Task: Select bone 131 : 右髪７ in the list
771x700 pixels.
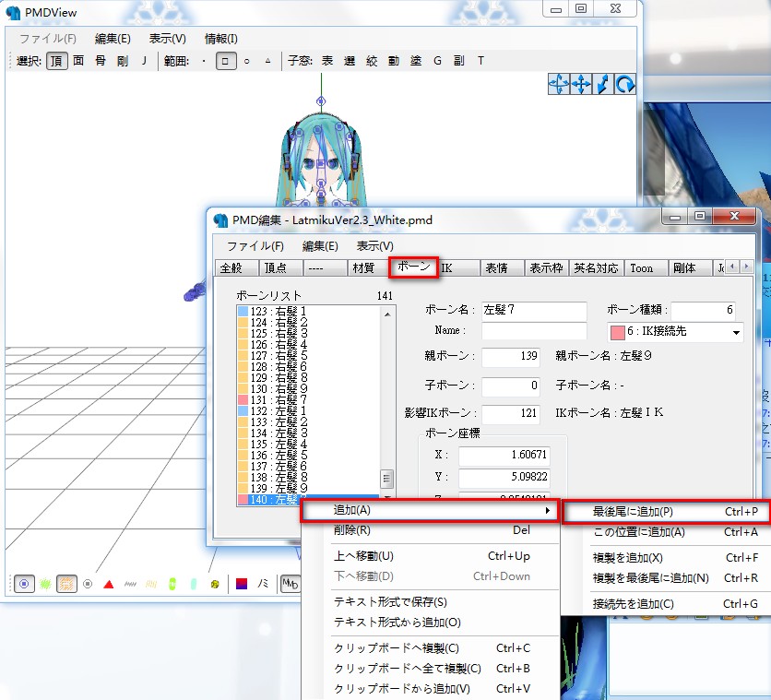Action: tap(308, 399)
